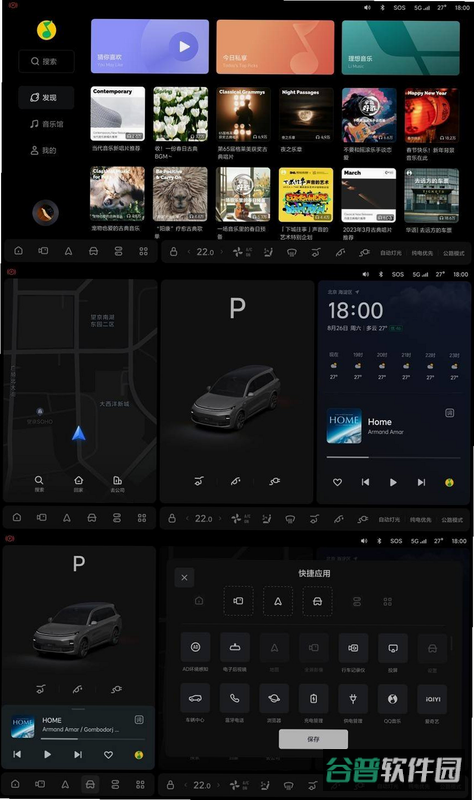Tap the 回家 home icon on the map
This screenshot has width=474, height=800.
[x=79, y=483]
